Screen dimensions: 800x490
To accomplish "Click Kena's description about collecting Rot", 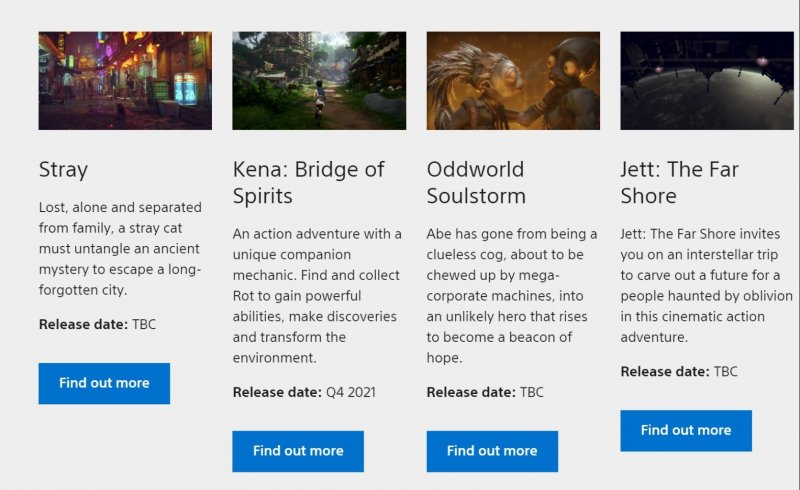I will (x=317, y=296).
